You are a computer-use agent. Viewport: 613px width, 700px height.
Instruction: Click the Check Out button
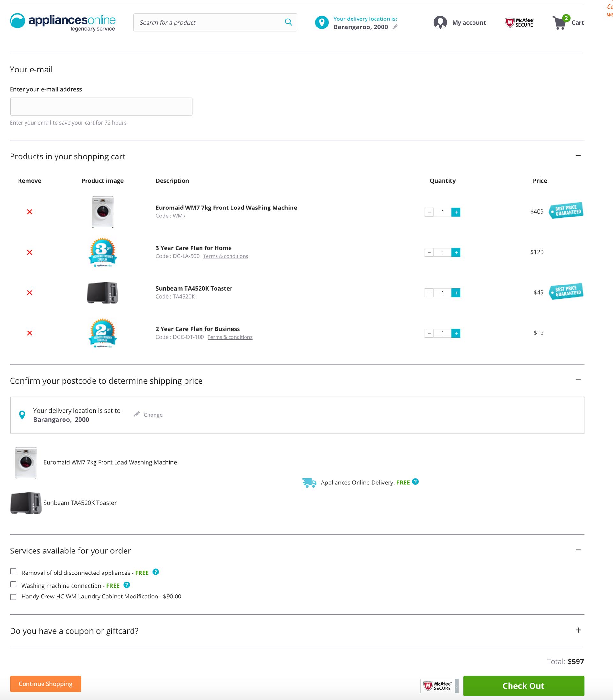click(x=524, y=686)
